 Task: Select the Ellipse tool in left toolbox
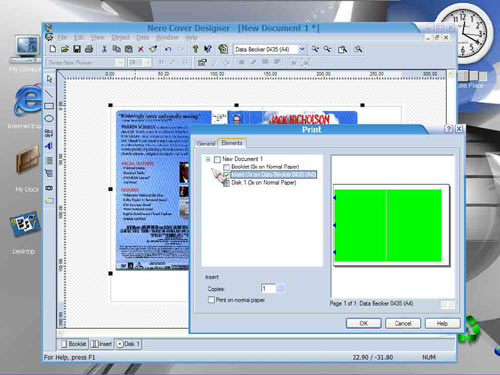click(49, 119)
